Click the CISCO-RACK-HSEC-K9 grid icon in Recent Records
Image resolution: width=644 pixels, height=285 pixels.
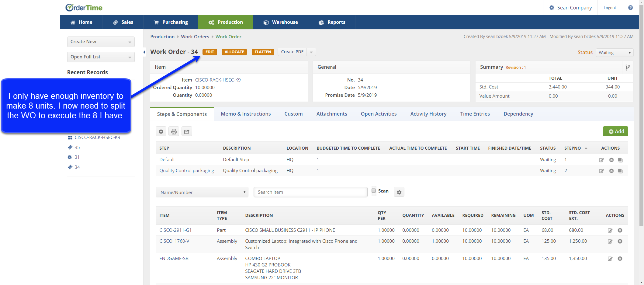point(70,137)
